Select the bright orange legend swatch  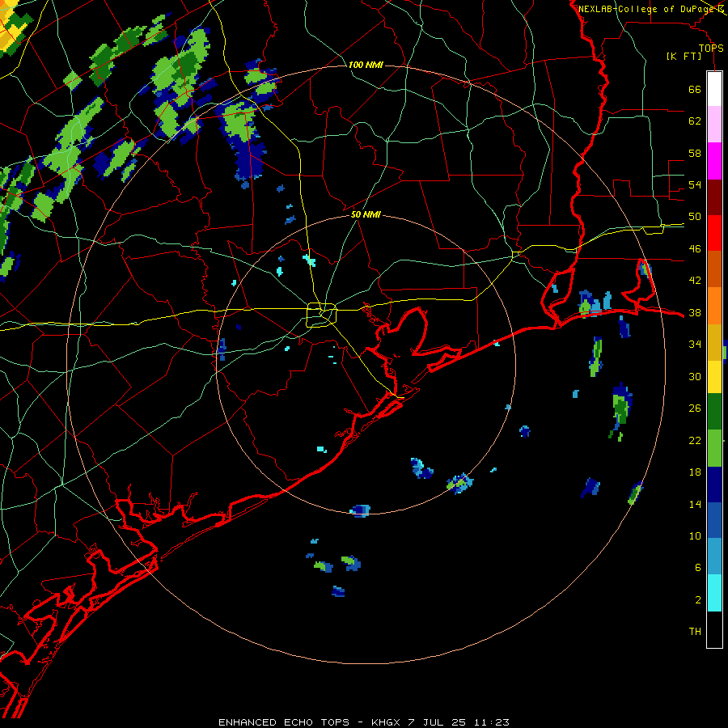(x=714, y=305)
